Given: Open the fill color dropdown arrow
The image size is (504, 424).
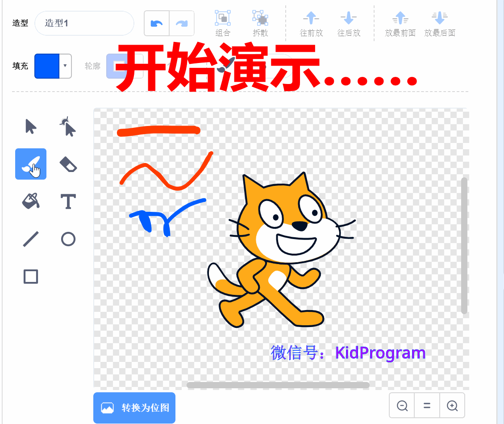Looking at the screenshot, I should click(65, 66).
